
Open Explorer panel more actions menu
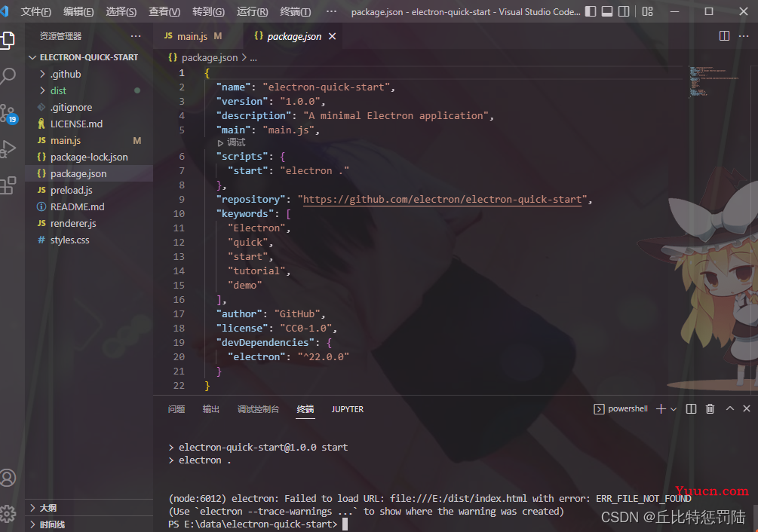tap(136, 36)
